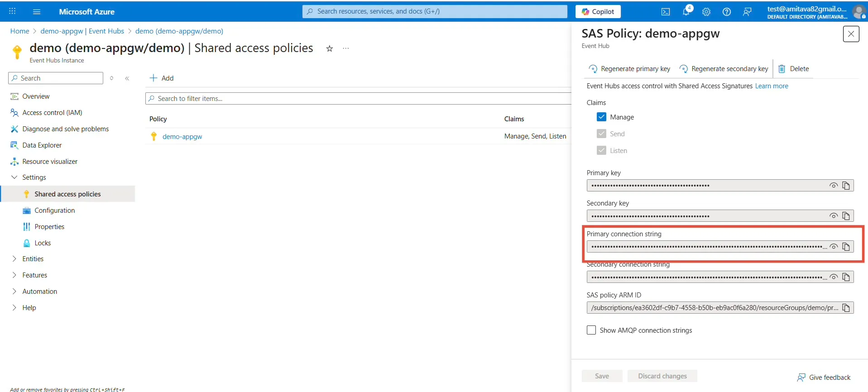Enable Show AMQP connection strings
This screenshot has width=868, height=392.
point(591,330)
